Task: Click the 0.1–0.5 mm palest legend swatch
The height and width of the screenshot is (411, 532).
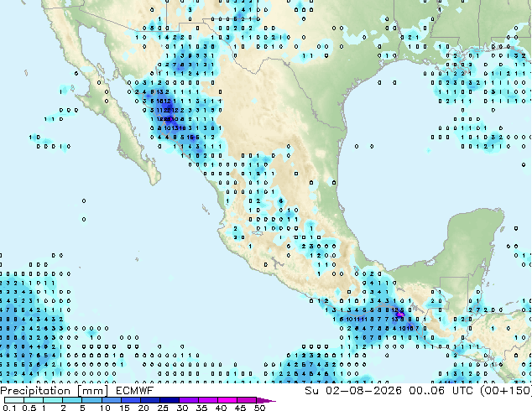Action: pos(14,400)
